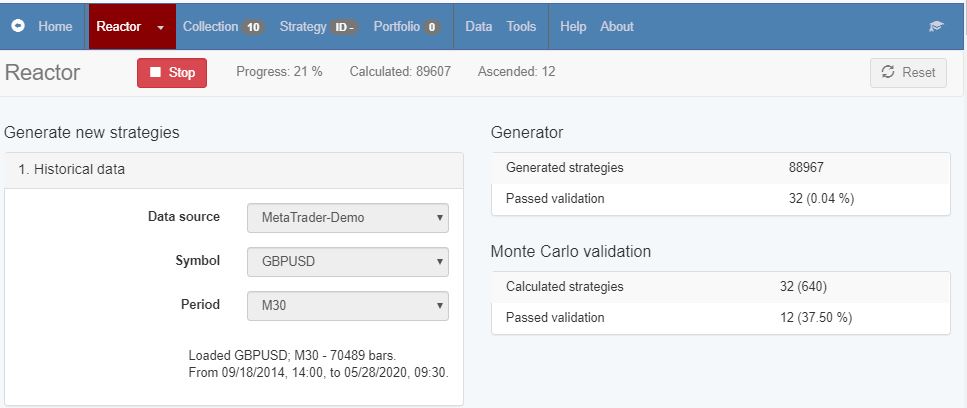Viewport: 967px width, 408px height.
Task: Open the Data menu
Action: (478, 27)
